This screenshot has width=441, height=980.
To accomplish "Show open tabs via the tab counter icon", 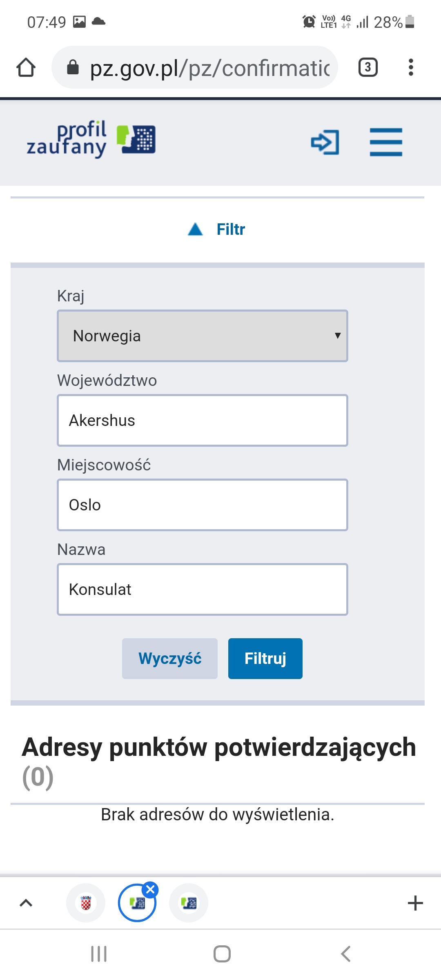I will [x=367, y=67].
